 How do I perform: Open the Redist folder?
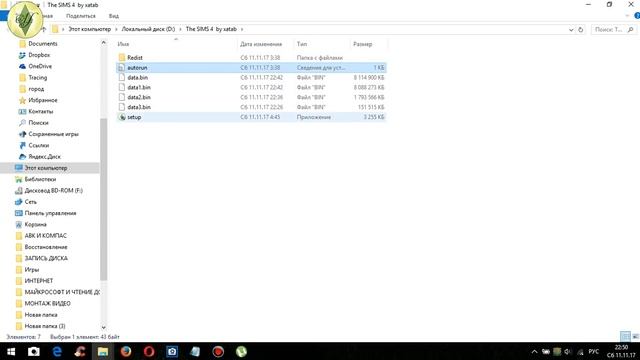click(x=135, y=58)
